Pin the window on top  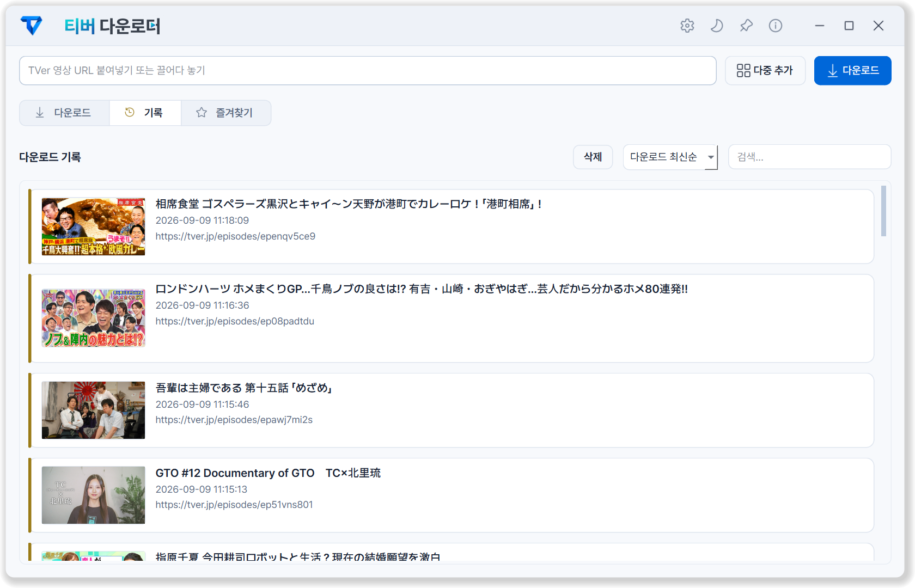(746, 26)
